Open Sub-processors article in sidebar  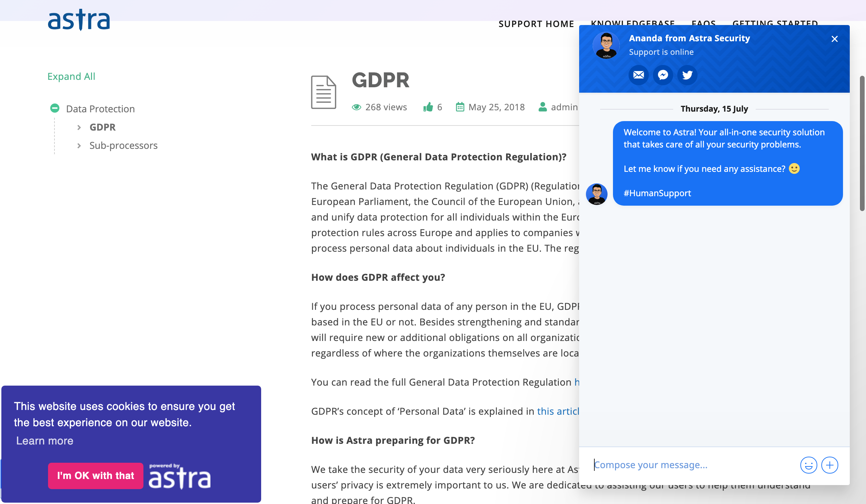(x=123, y=145)
